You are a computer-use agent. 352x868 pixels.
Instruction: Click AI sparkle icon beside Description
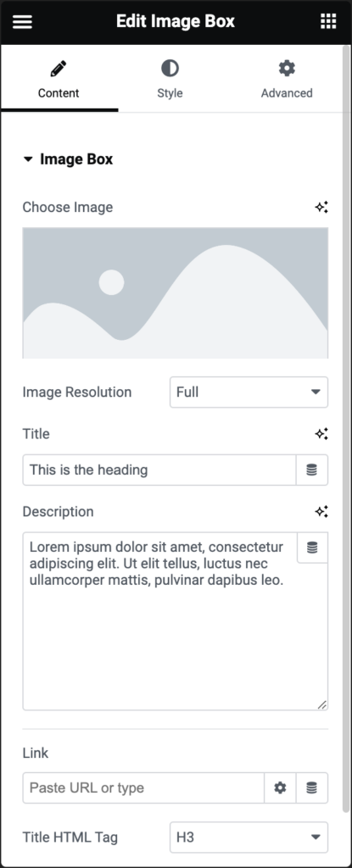pyautogui.click(x=321, y=511)
